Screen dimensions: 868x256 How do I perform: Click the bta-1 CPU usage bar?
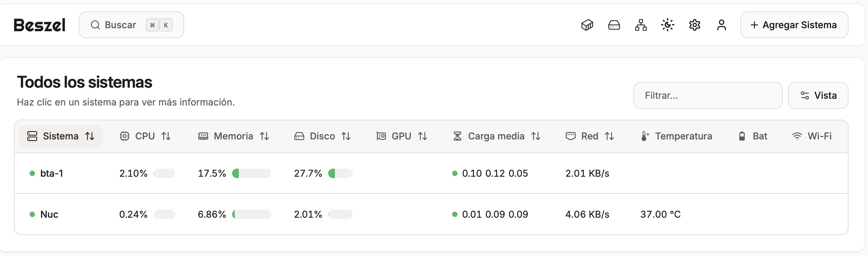pos(164,173)
